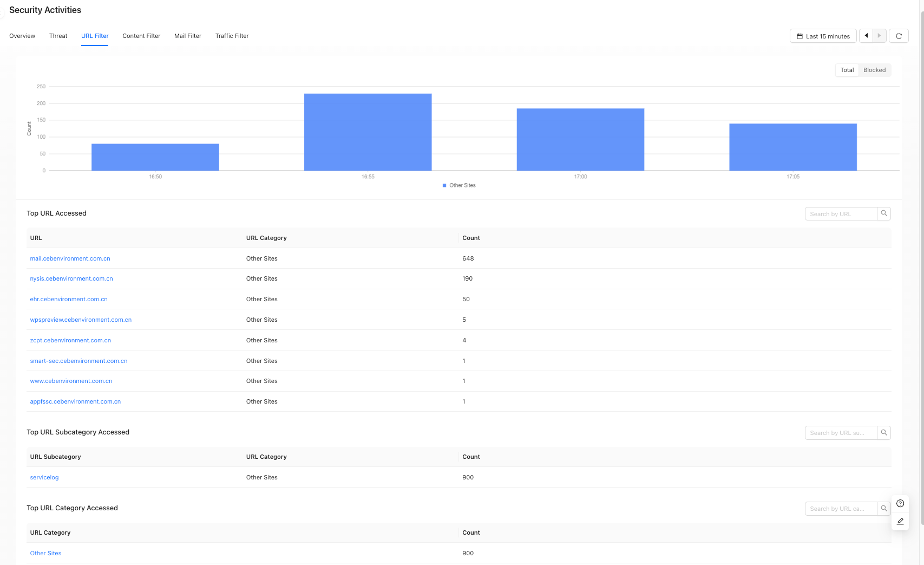Focus the Search by URL category field
924x565 pixels.
[x=841, y=508]
